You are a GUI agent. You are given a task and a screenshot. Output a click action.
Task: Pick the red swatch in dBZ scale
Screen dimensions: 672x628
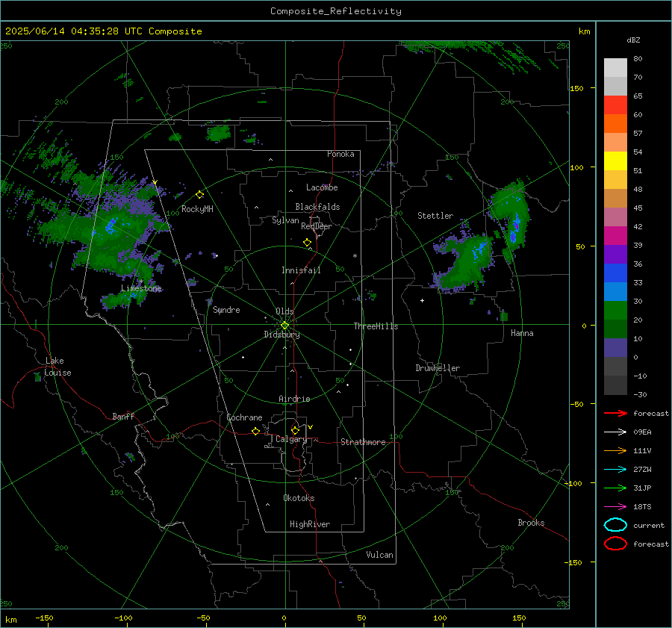pyautogui.click(x=615, y=105)
